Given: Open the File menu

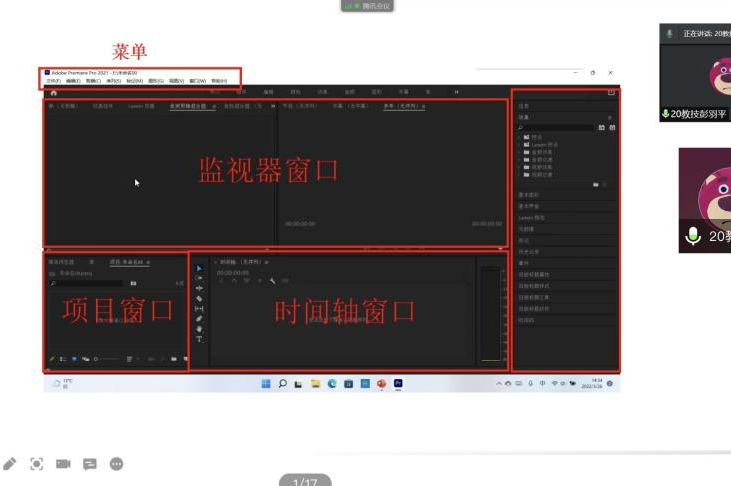Looking at the screenshot, I should pyautogui.click(x=54, y=81).
